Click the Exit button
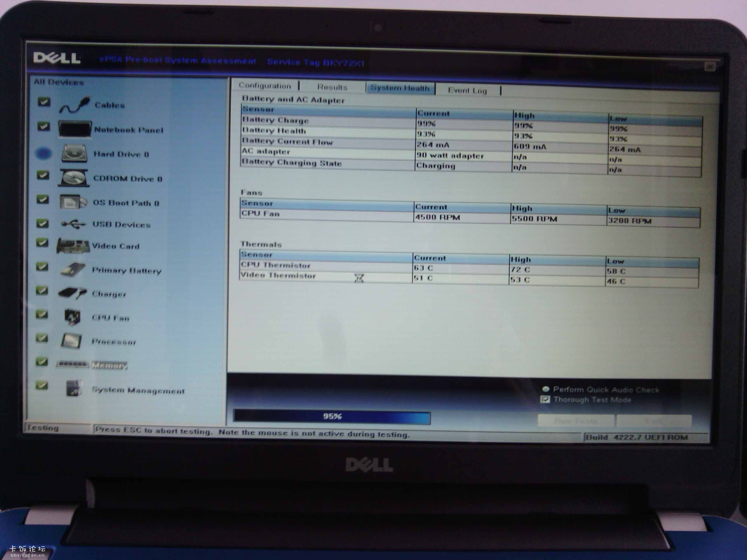This screenshot has width=747, height=560. [654, 421]
